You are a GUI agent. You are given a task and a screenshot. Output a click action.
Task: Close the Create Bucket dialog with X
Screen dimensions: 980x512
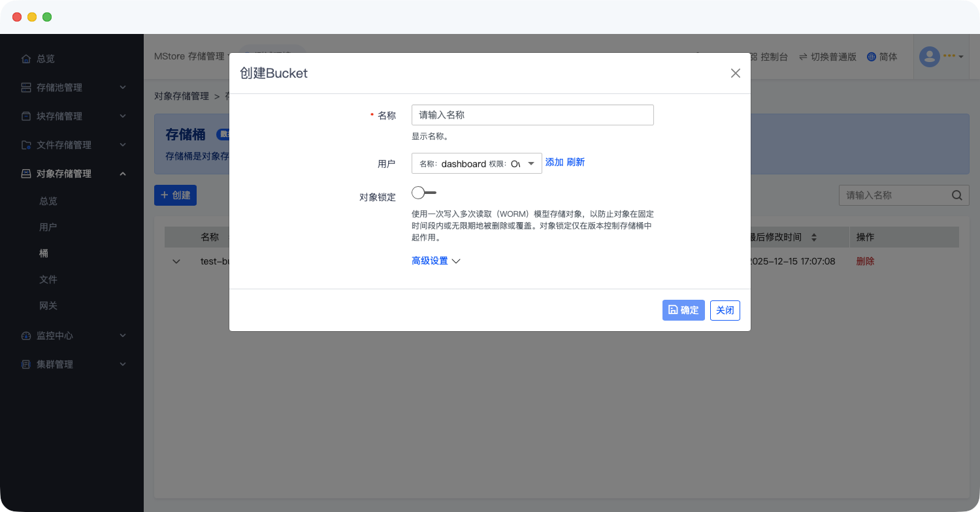(735, 73)
